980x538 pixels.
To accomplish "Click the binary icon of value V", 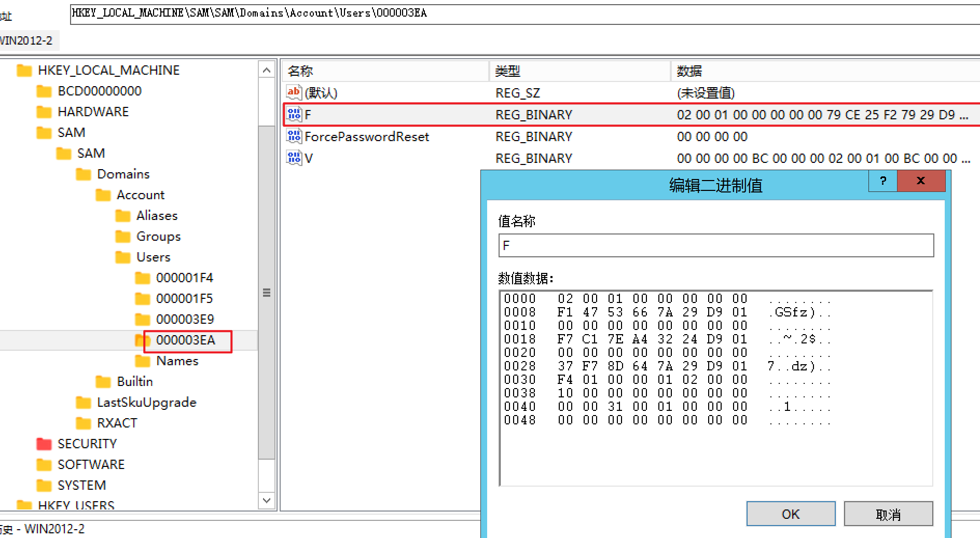I will click(x=294, y=158).
